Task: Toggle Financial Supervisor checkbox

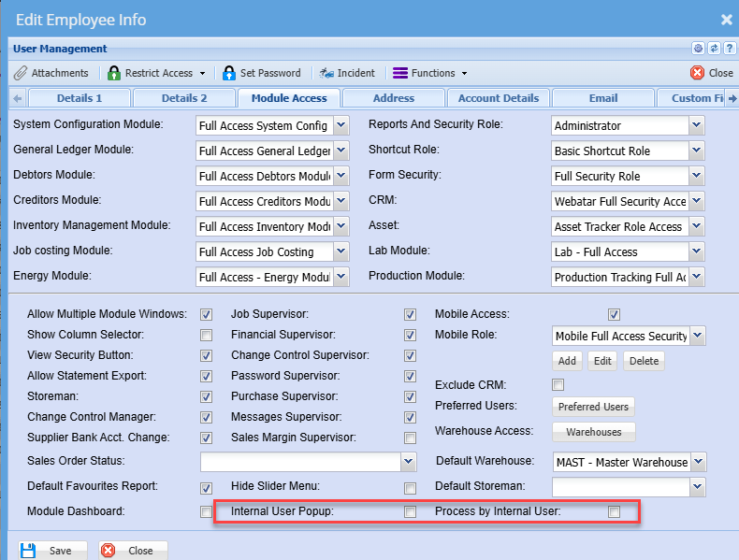Action: 410,335
